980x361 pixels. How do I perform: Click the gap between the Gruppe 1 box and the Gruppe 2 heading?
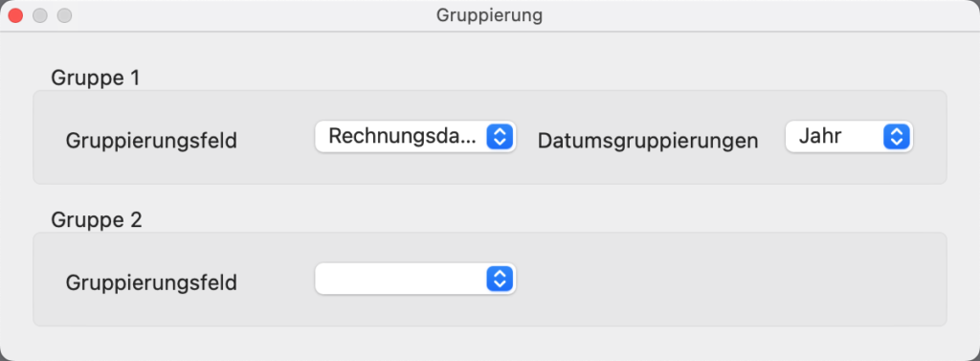pos(489,196)
